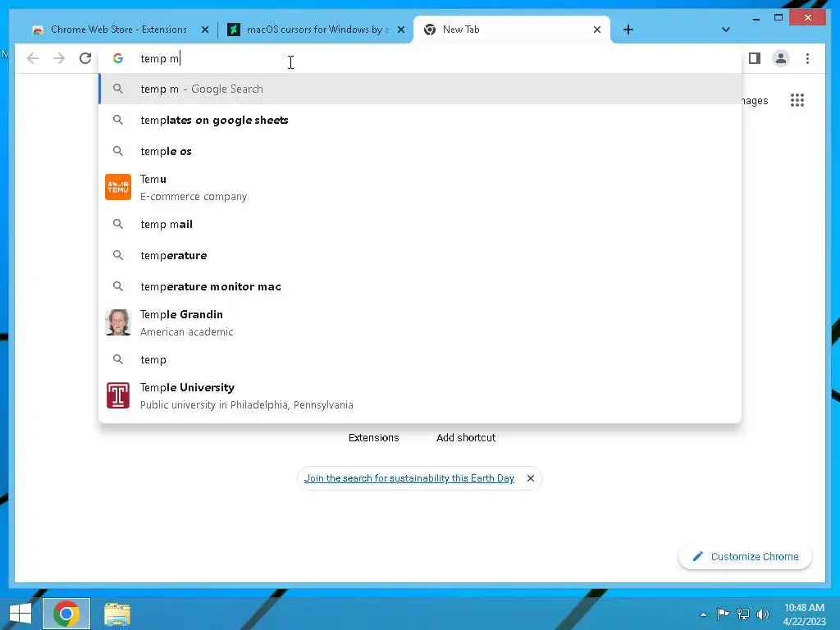Click the network tray icon
This screenshot has width=840, height=630.
tap(743, 614)
